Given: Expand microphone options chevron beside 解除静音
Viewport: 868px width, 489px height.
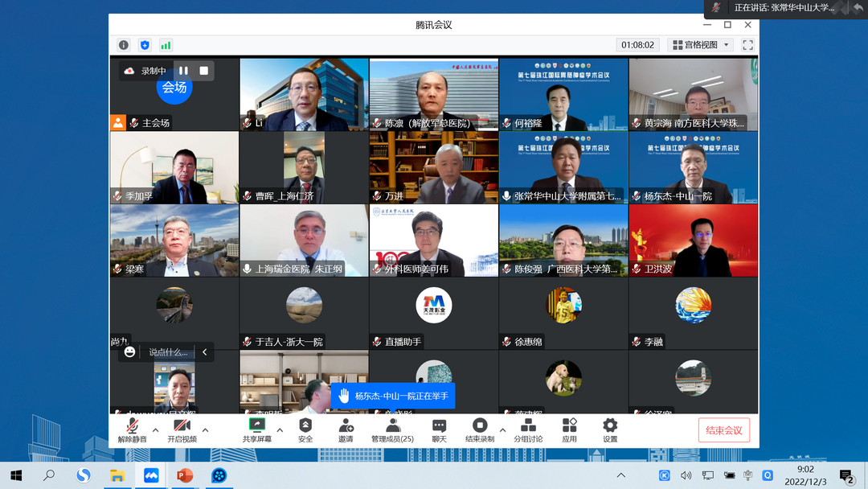Looking at the screenshot, I should 155,429.
